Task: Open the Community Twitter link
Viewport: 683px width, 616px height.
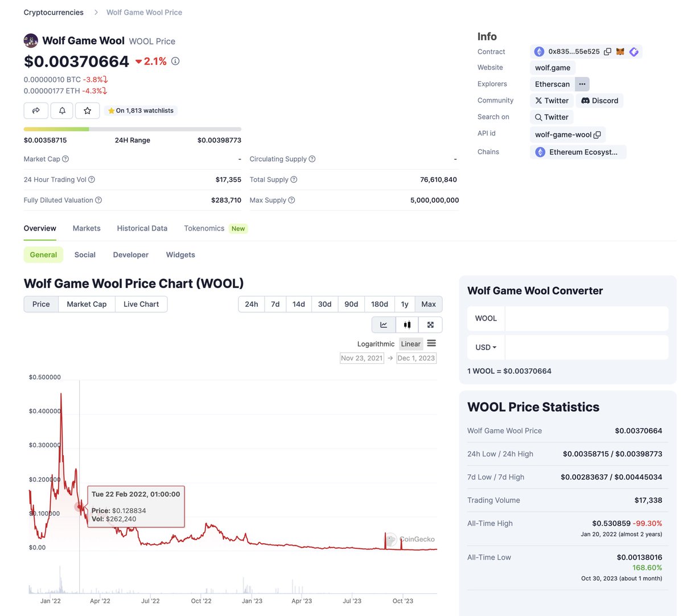Action: coord(552,101)
